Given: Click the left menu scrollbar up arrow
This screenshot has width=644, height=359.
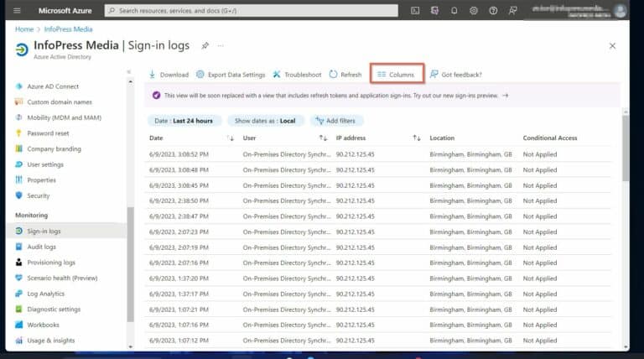Looking at the screenshot, I should (131, 81).
